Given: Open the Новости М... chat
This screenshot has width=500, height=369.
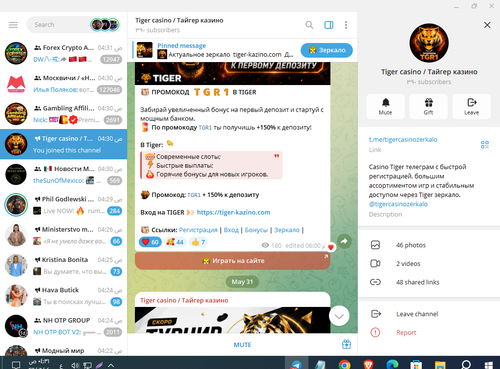Looking at the screenshot, I should click(63, 174).
